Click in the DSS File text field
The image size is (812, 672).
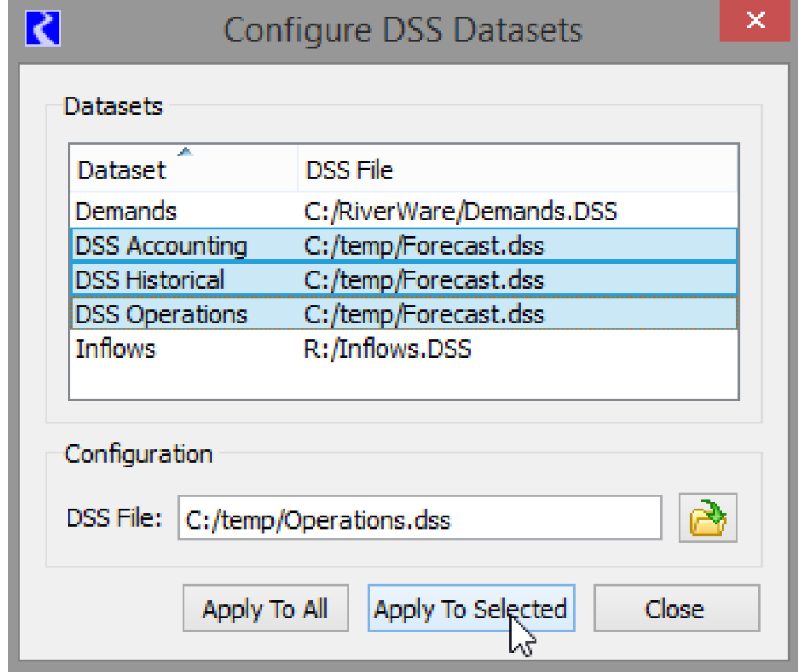[x=420, y=519]
